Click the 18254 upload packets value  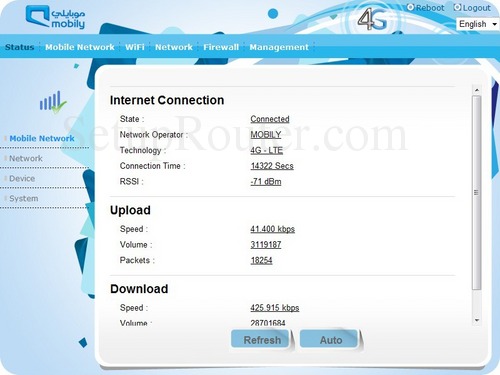point(261,260)
